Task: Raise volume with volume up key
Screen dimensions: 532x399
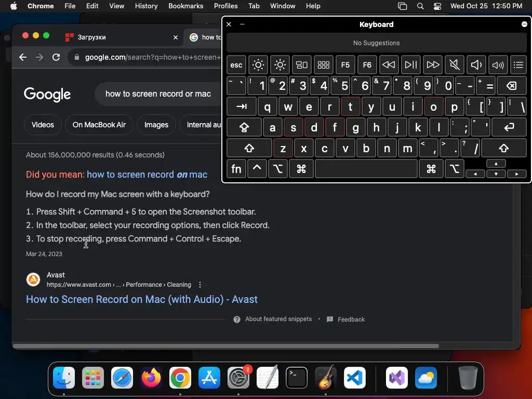Action: click(498, 65)
